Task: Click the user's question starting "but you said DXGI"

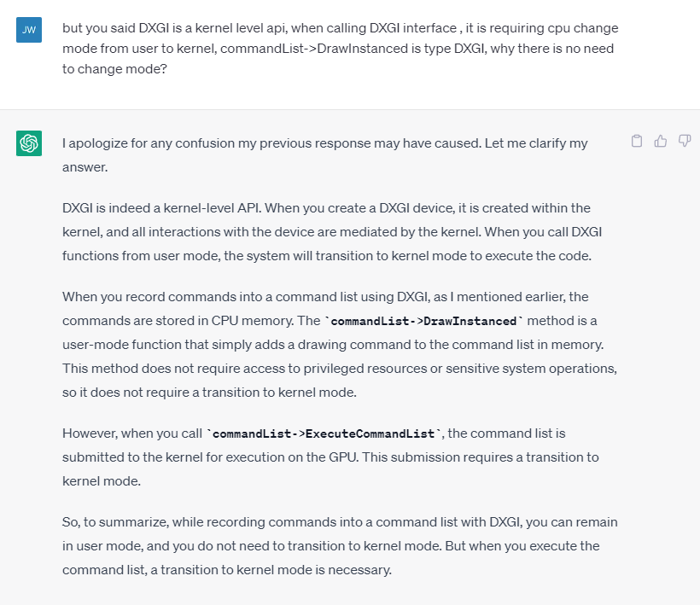Action: point(340,49)
